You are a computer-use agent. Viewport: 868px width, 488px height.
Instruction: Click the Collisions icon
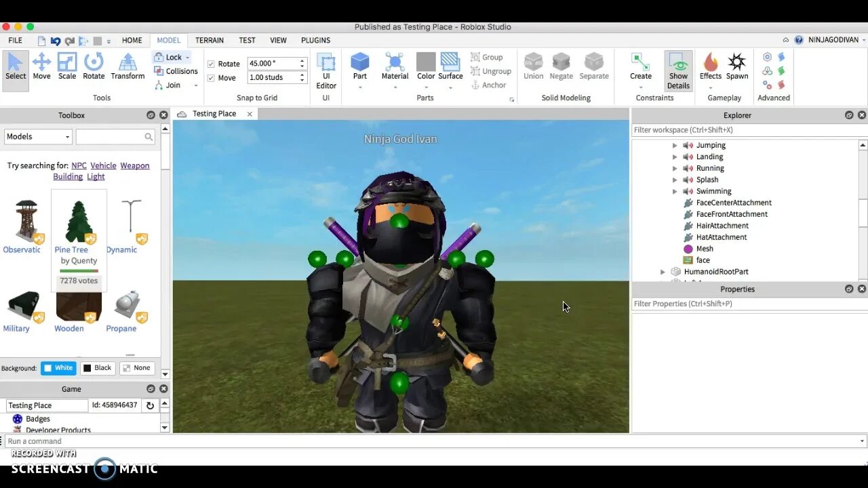(159, 71)
